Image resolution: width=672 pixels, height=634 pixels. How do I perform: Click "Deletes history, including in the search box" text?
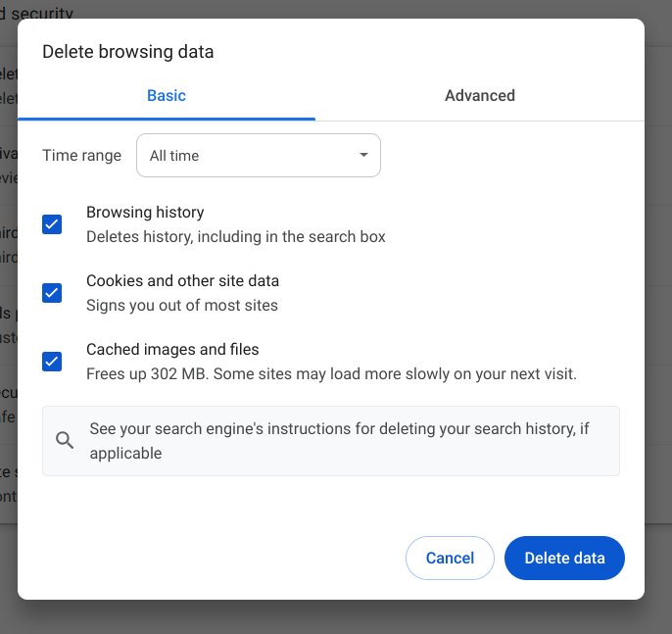[235, 237]
